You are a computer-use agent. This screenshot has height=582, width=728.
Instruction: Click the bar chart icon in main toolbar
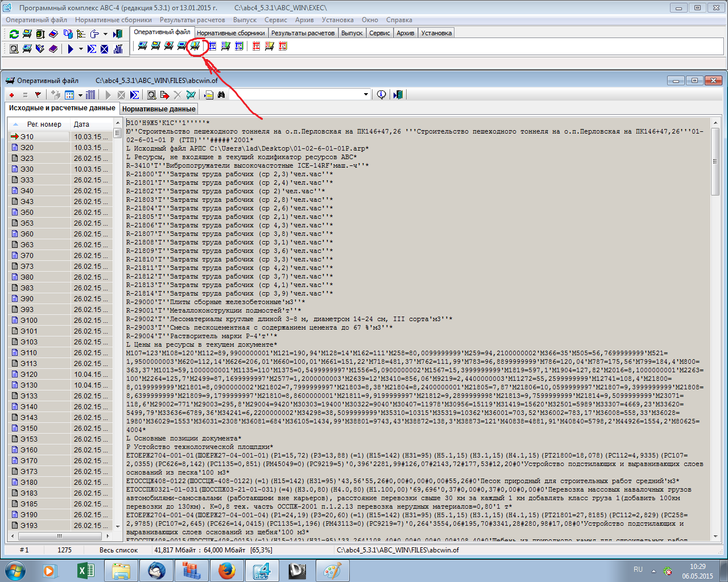click(x=118, y=49)
